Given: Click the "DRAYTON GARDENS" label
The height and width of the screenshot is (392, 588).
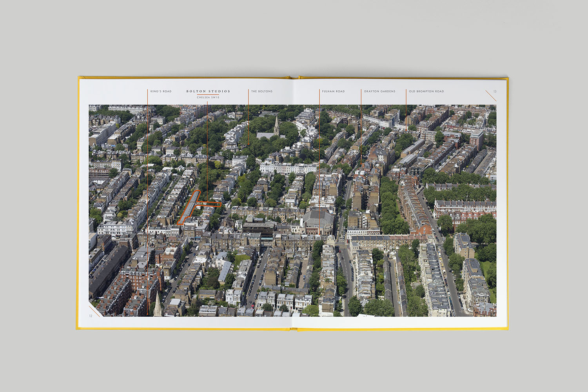Looking at the screenshot, I should [380, 91].
